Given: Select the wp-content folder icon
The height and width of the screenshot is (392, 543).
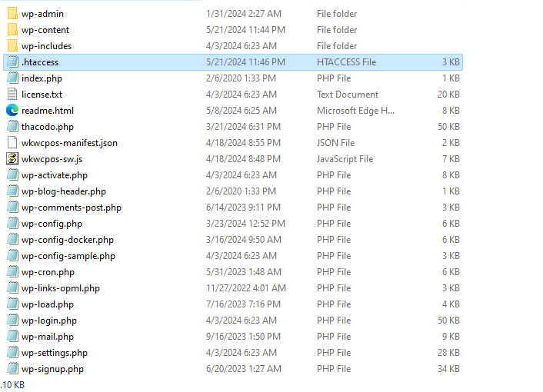Looking at the screenshot, I should point(12,30).
